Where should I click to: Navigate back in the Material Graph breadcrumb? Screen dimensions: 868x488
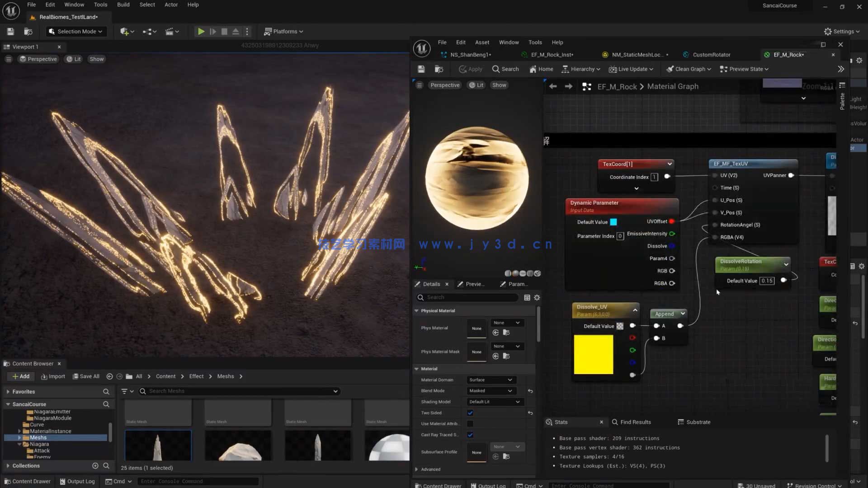[553, 86]
